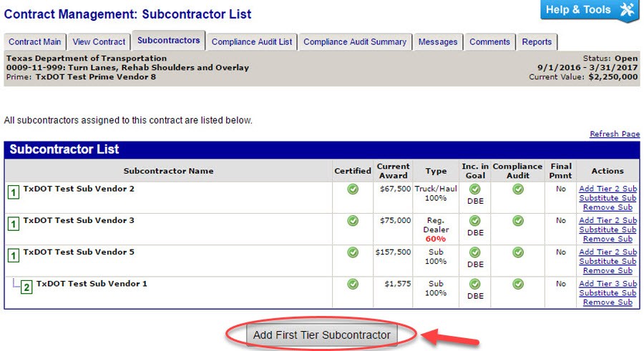
Task: Click Add Tier 3 Sub for Vendor 1
Action: click(x=608, y=284)
